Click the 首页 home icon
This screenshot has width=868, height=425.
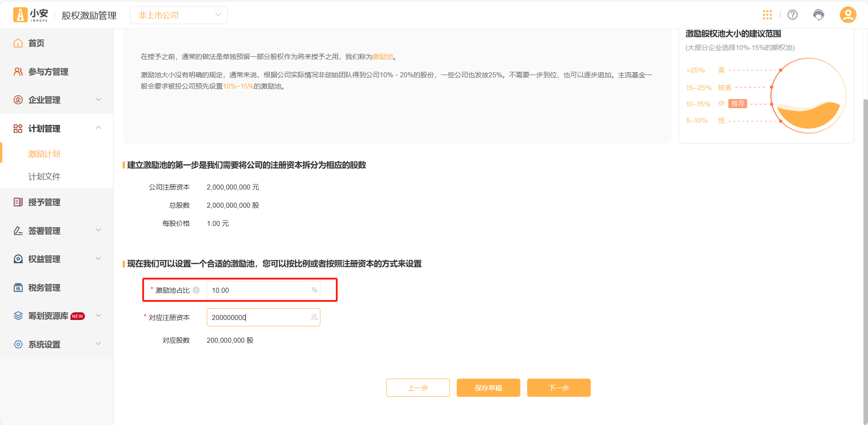pos(18,43)
